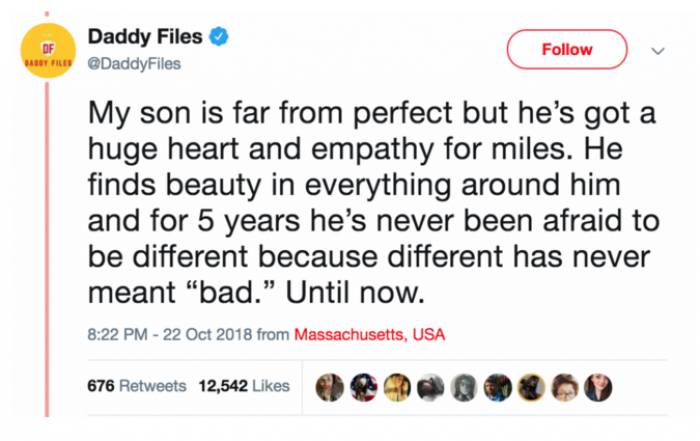Open the avatar with the yellow ring
This screenshot has height=441, width=700.
[533, 387]
